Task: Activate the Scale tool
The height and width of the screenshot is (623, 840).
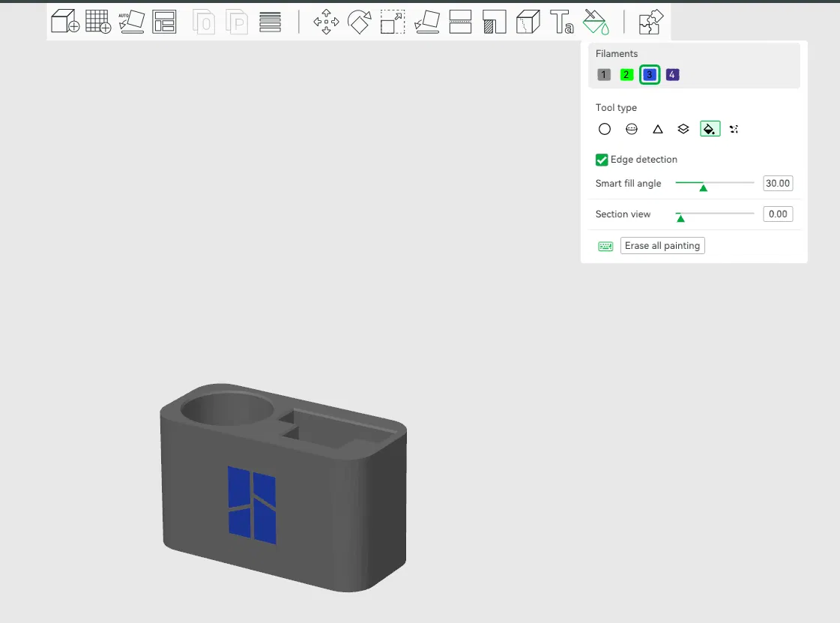Action: 393,22
